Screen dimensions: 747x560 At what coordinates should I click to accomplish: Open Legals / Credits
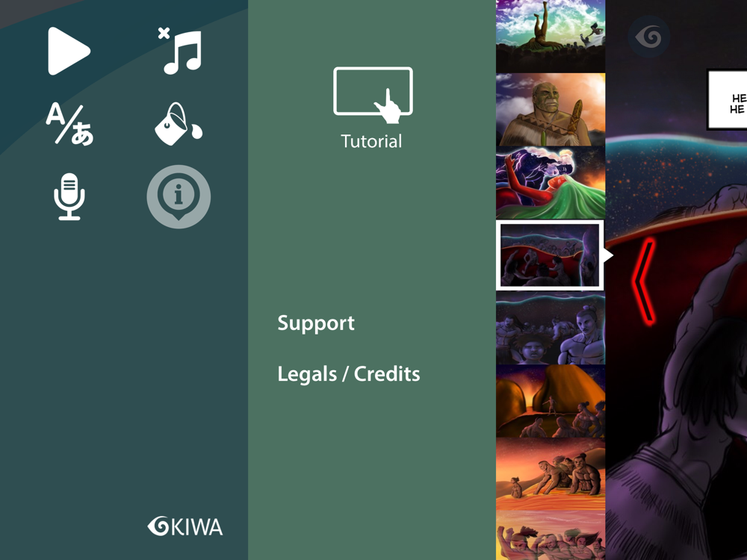[x=349, y=374]
